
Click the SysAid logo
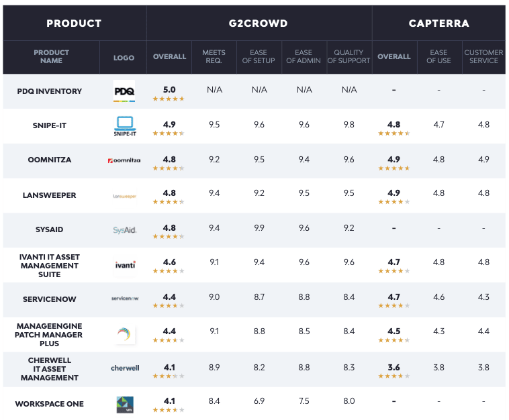(125, 230)
